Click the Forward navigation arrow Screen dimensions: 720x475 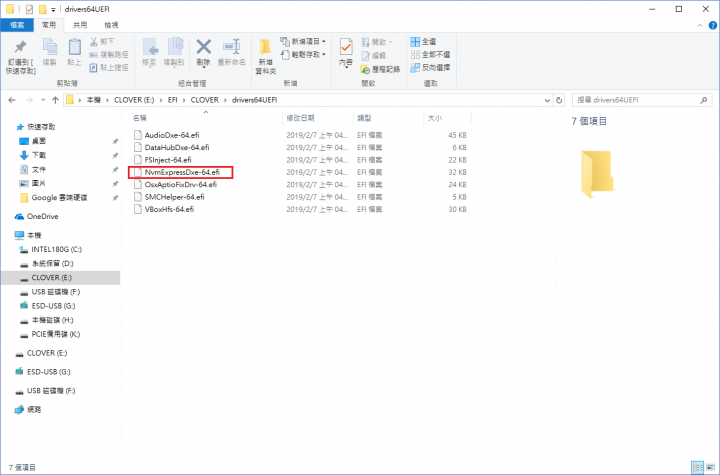[29, 100]
